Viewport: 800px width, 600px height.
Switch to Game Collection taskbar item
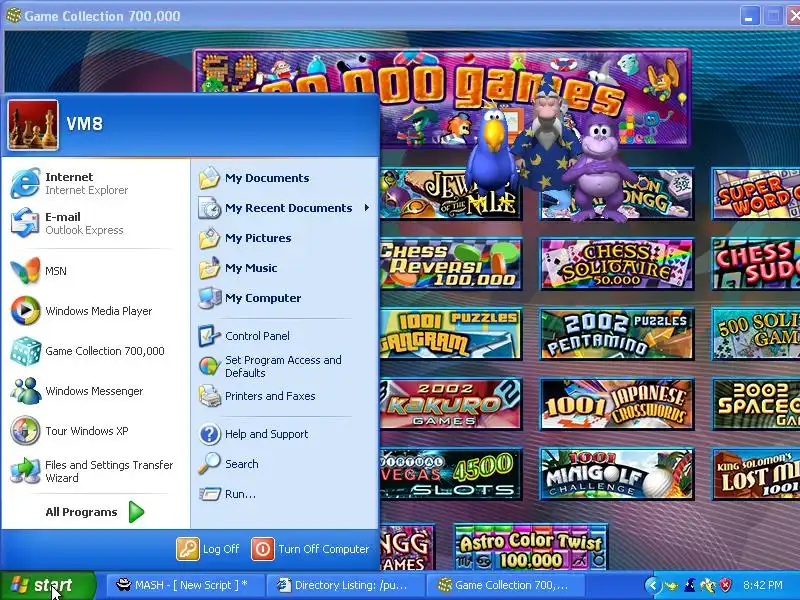[x=506, y=585]
